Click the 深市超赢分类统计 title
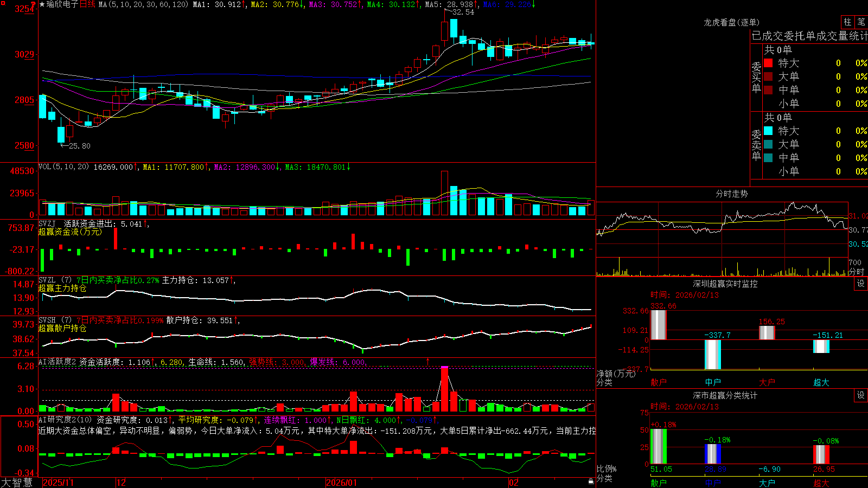The height and width of the screenshot is (488, 868). click(725, 395)
